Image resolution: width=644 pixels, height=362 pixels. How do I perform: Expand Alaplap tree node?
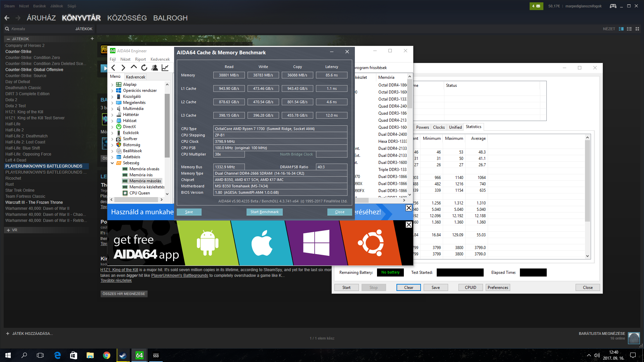[x=112, y=84]
